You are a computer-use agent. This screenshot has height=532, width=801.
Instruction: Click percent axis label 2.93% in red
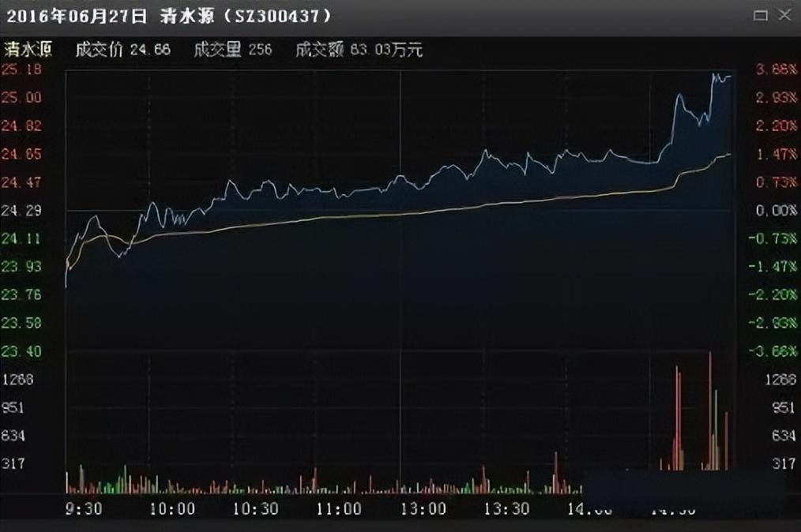tap(777, 98)
